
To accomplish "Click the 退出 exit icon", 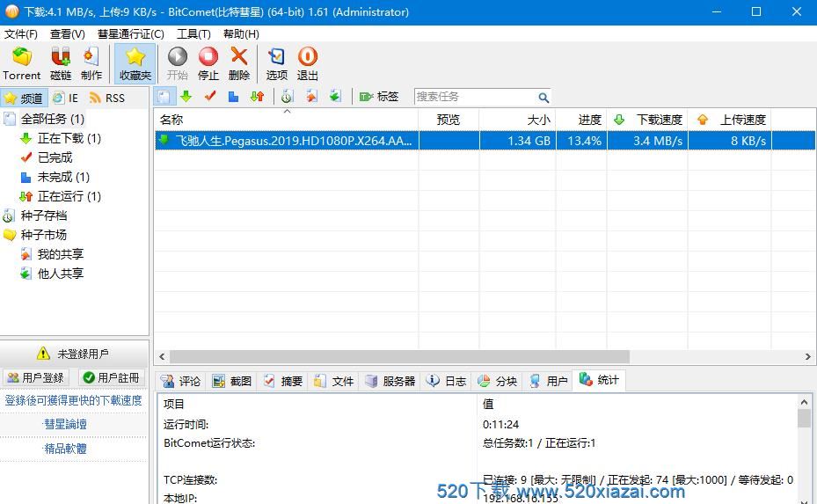I will [308, 63].
